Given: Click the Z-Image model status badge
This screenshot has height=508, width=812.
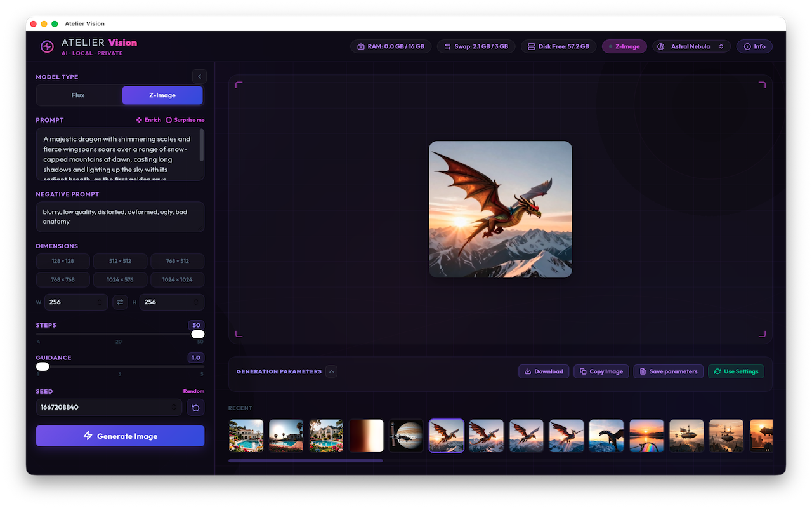Looking at the screenshot, I should pos(624,46).
